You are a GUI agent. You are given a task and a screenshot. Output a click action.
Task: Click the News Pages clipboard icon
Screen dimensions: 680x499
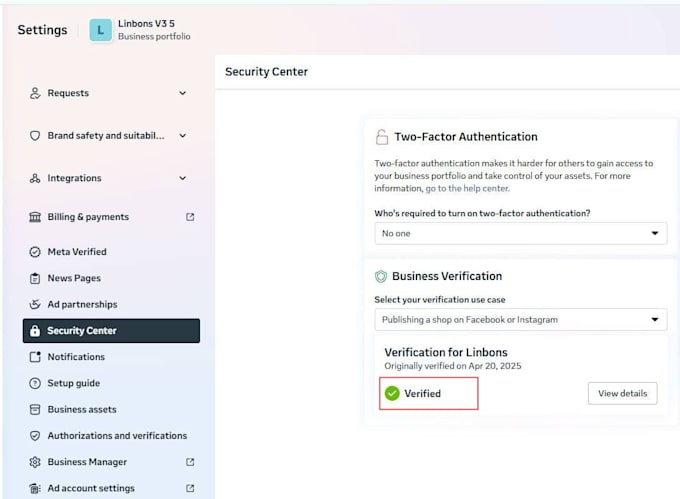pyautogui.click(x=35, y=278)
